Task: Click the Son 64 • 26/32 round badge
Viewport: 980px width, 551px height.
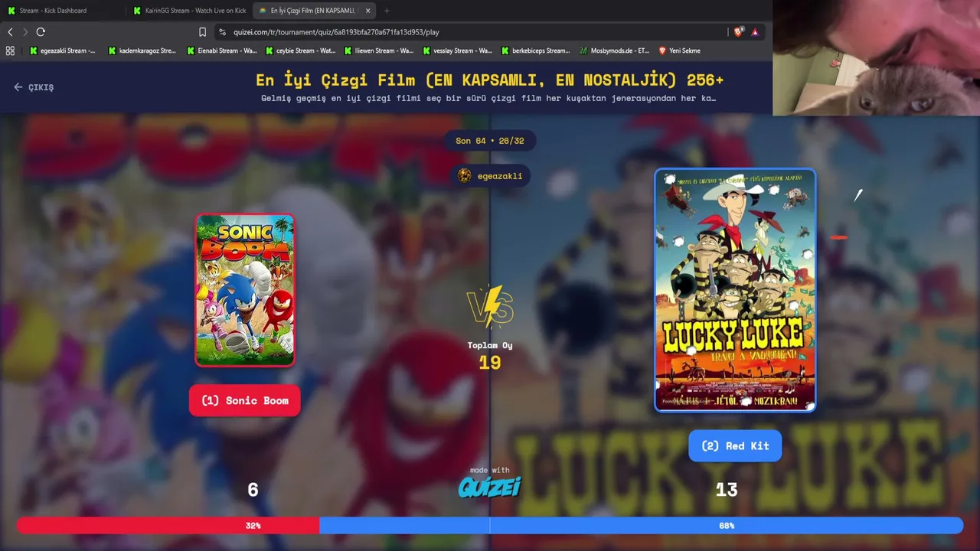Action: click(490, 141)
